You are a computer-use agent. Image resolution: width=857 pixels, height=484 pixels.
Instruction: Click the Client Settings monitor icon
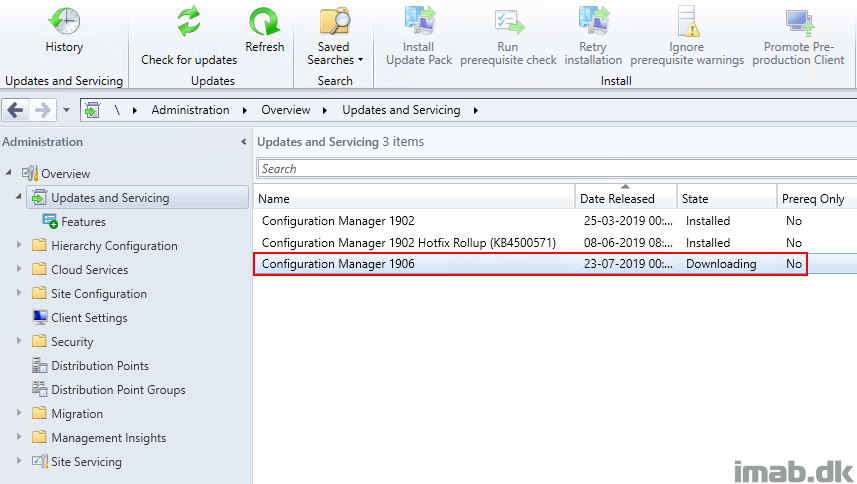coord(39,317)
